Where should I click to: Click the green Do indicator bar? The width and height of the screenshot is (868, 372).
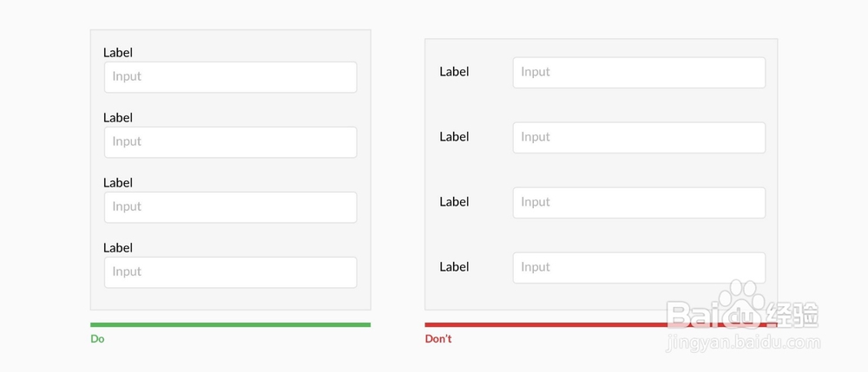pyautogui.click(x=230, y=325)
